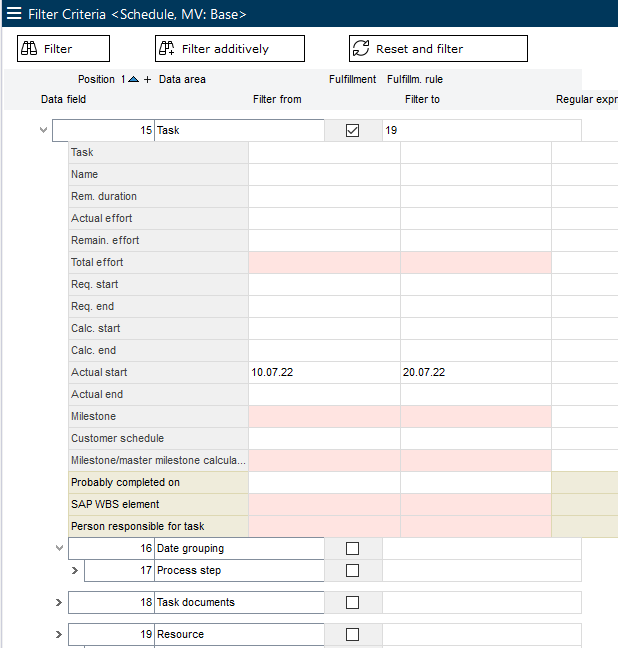Screen dimensions: 618x648
Task: Click the Task fulfillment rule field
Action: (x=480, y=130)
